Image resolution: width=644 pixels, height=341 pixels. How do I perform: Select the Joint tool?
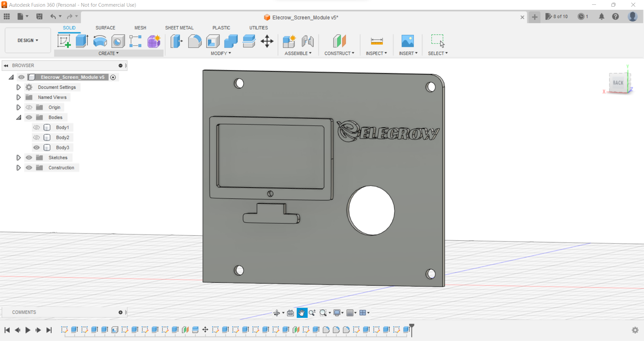click(308, 41)
